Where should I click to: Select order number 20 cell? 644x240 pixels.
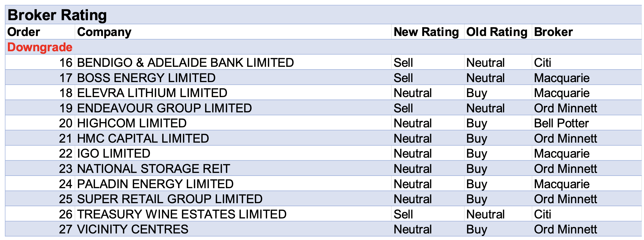66,123
